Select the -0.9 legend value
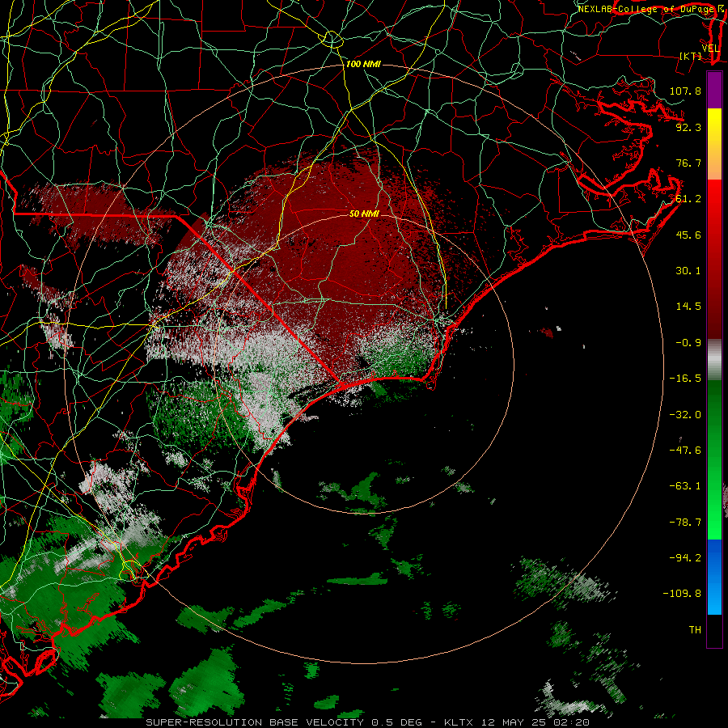Viewport: 728px width, 728px height. pos(688,343)
